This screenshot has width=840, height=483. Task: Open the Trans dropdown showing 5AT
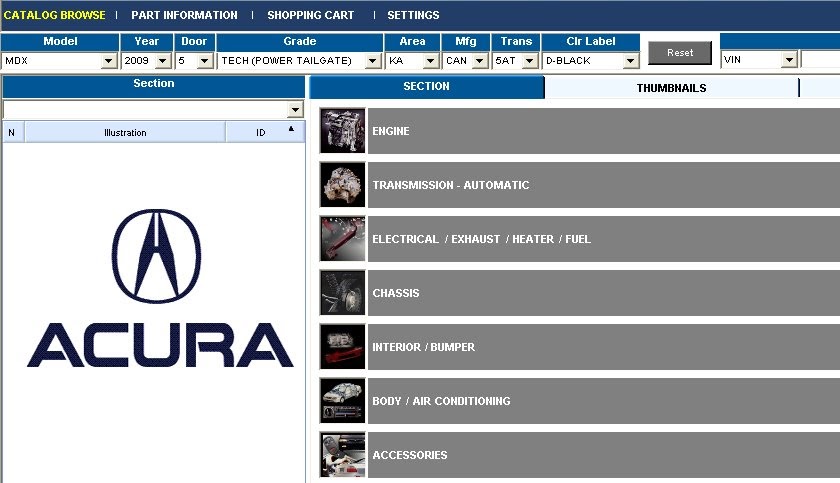[x=515, y=61]
